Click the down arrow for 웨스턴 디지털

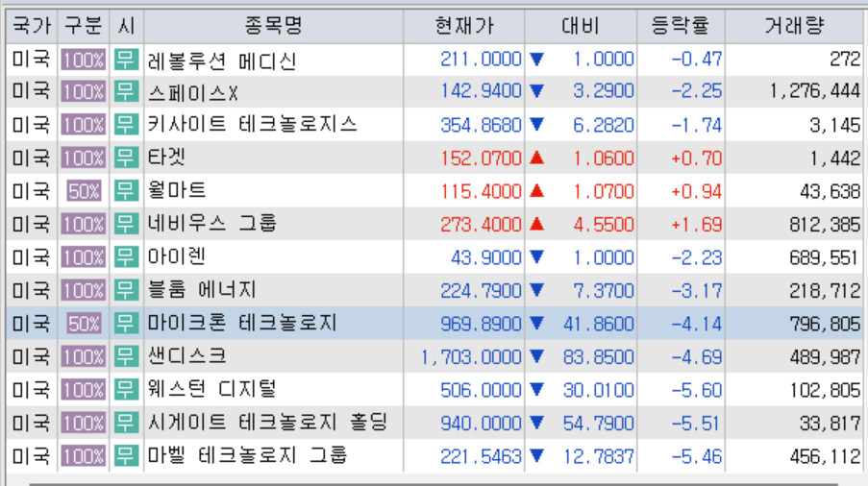tap(536, 390)
